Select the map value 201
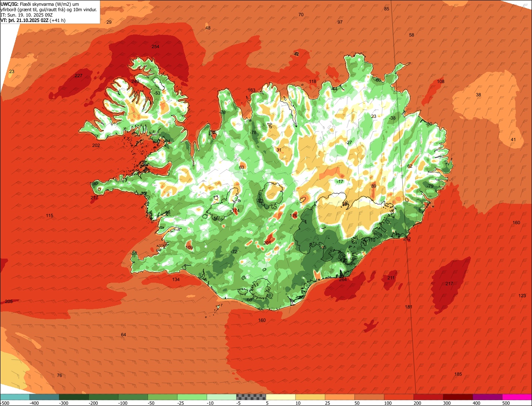The height and width of the screenshot is (406, 532). click(267, 243)
